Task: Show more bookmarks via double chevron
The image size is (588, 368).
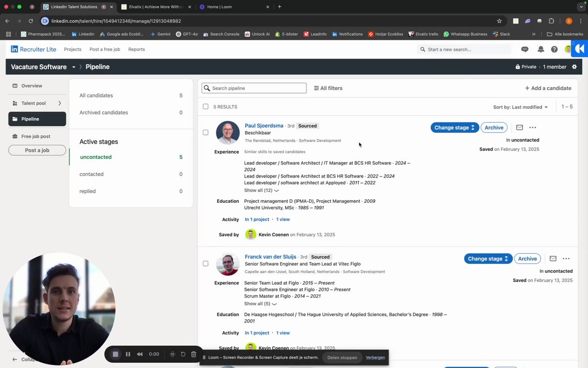Action: [533, 34]
